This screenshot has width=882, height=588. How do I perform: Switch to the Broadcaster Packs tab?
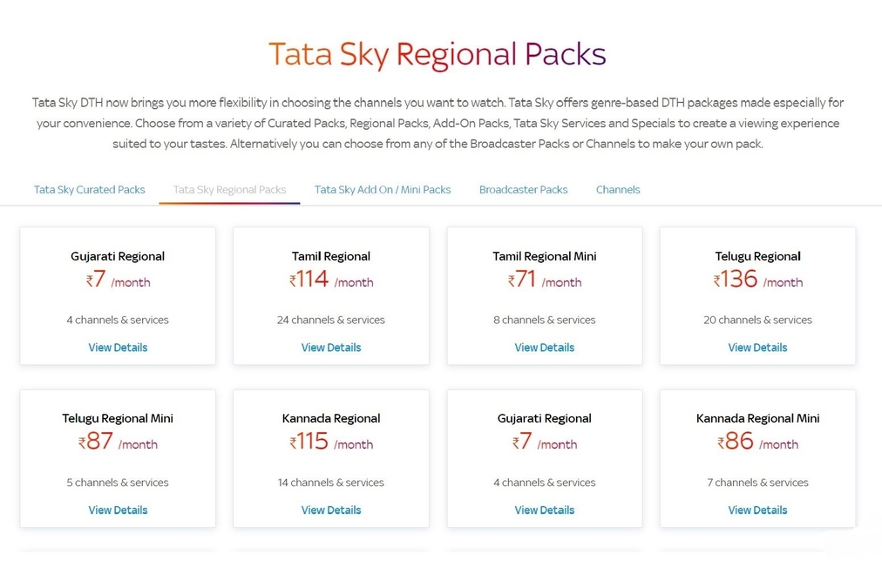coord(523,189)
